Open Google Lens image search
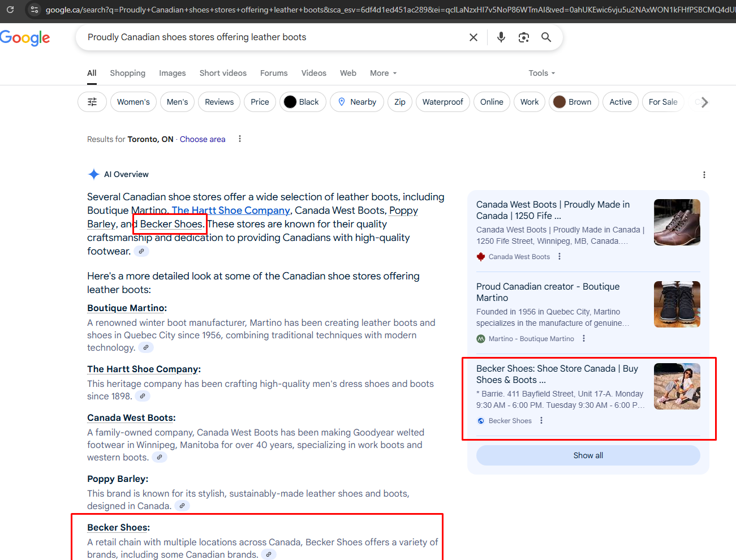Viewport: 736px width, 560px height. click(x=523, y=37)
